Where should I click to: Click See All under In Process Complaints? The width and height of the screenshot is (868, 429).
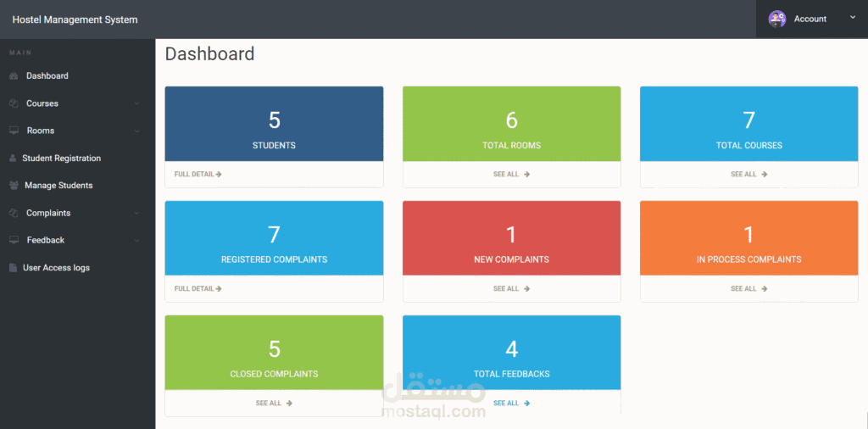(743, 288)
